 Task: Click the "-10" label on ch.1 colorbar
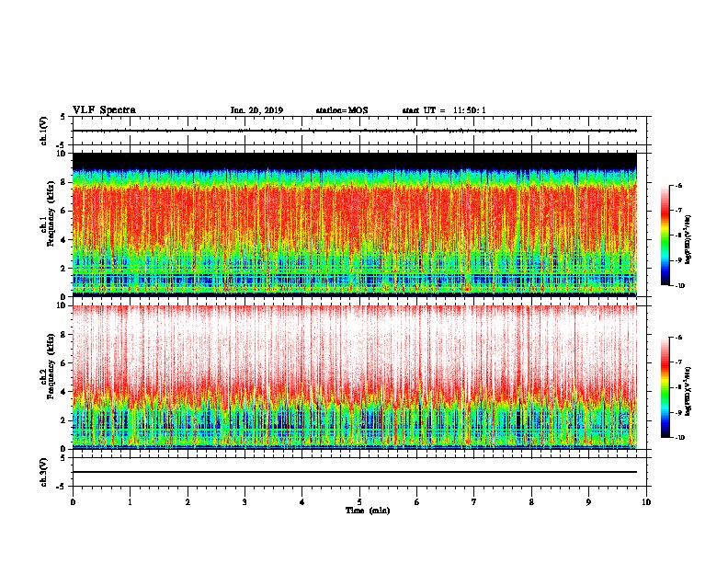[x=679, y=285]
